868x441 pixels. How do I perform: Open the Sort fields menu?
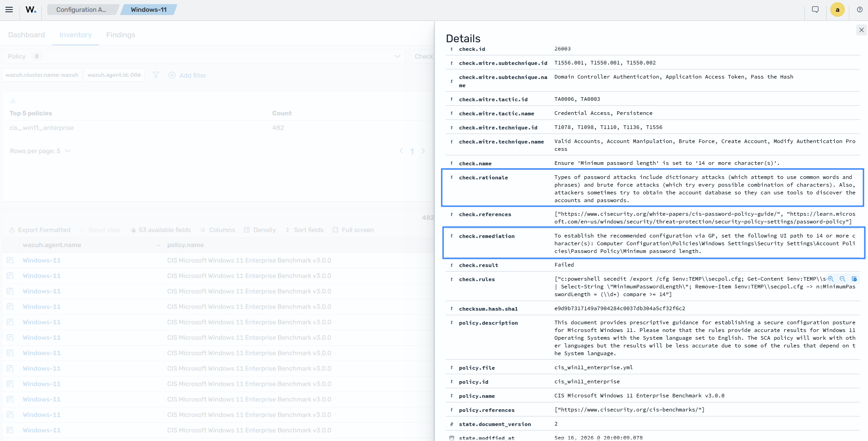304,230
